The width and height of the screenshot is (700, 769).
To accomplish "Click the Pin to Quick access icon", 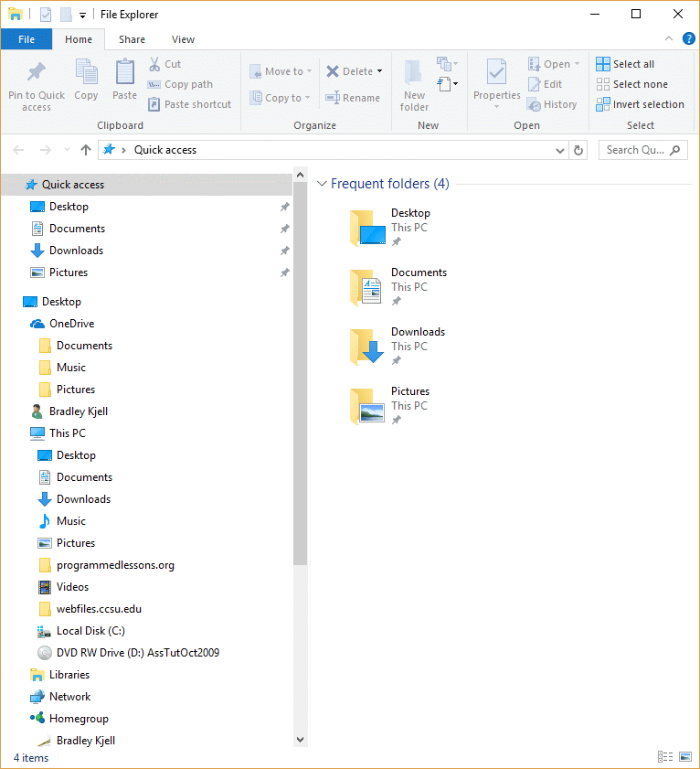I will (37, 73).
